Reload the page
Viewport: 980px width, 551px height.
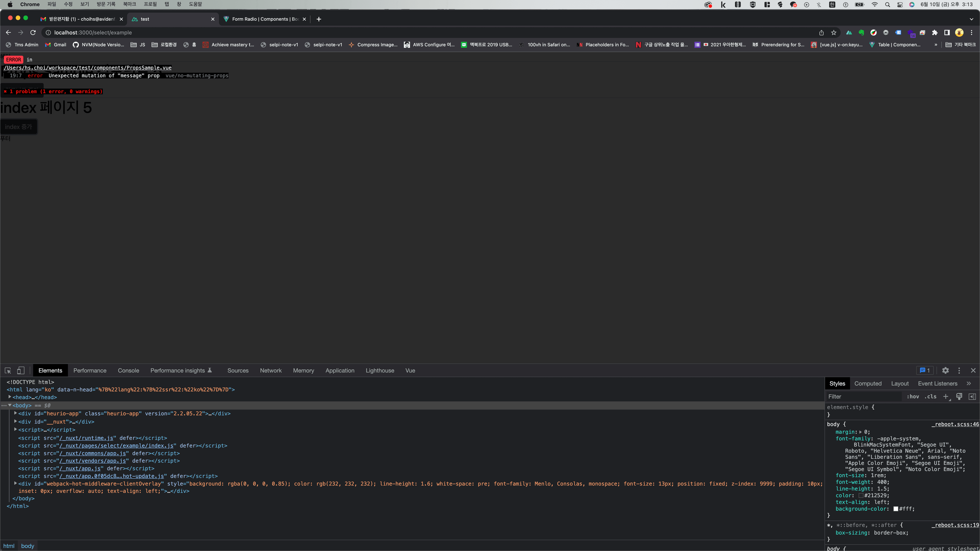(33, 33)
